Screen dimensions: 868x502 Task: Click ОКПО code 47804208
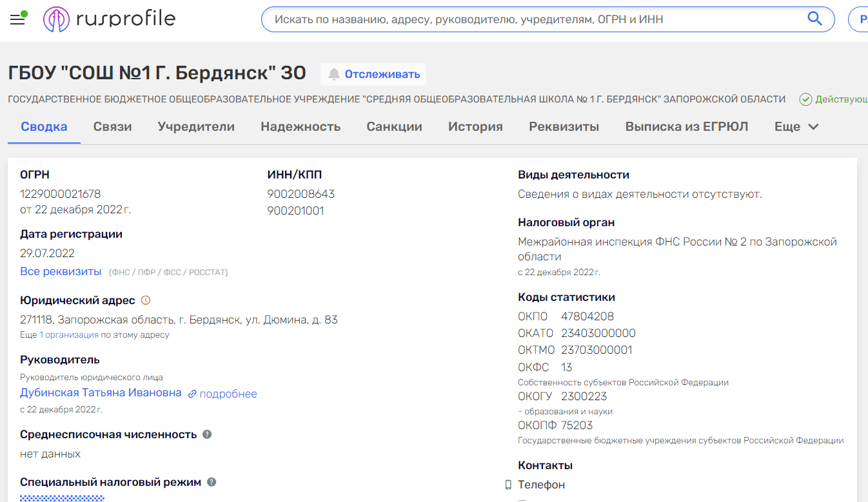tap(587, 316)
